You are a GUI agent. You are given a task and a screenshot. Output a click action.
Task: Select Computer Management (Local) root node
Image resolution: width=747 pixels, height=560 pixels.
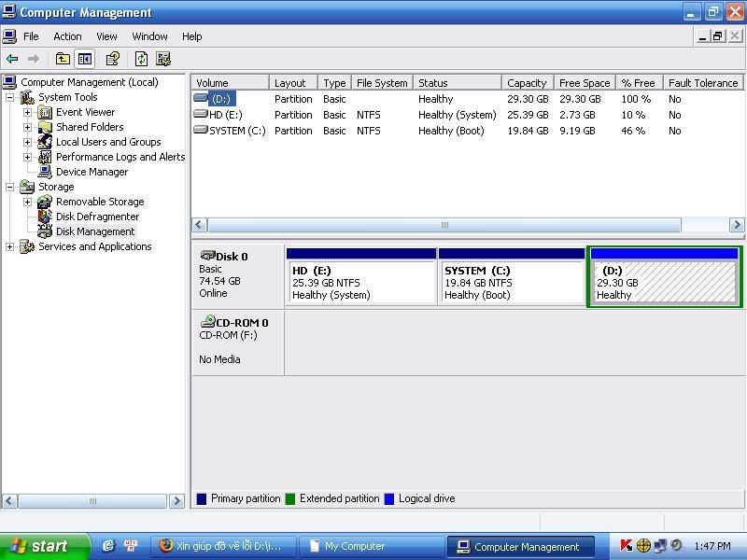(x=89, y=82)
